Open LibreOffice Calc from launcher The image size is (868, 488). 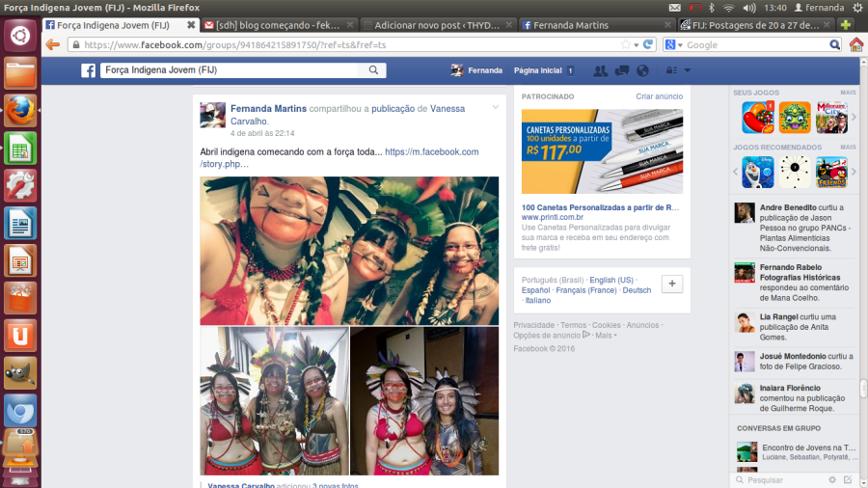pyautogui.click(x=20, y=149)
